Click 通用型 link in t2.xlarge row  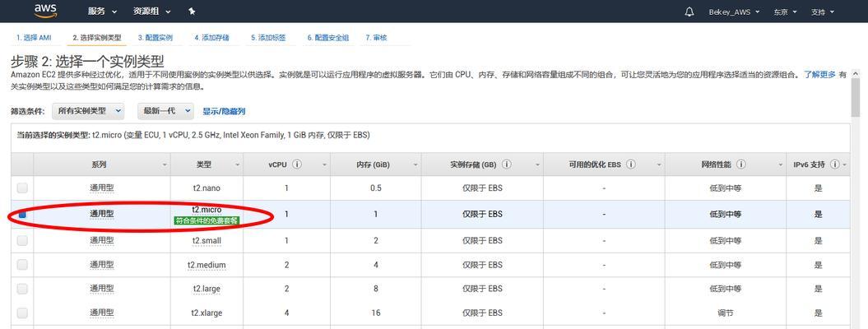pyautogui.click(x=102, y=313)
